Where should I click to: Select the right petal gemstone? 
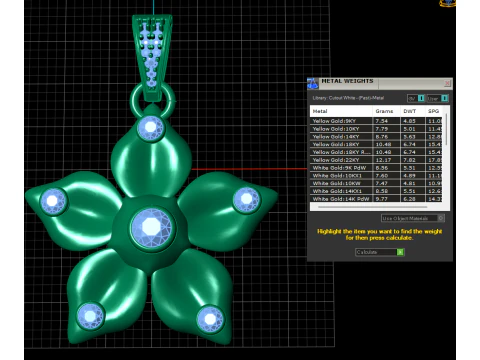point(247,199)
